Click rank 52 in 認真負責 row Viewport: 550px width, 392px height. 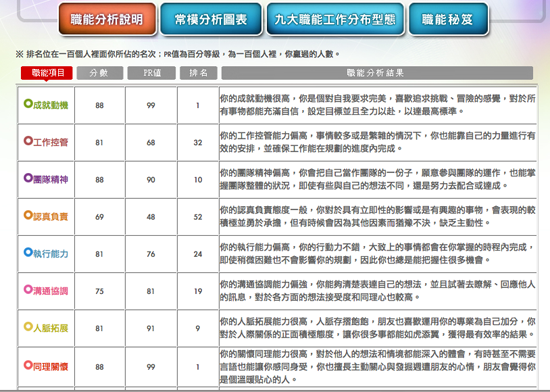(198, 217)
